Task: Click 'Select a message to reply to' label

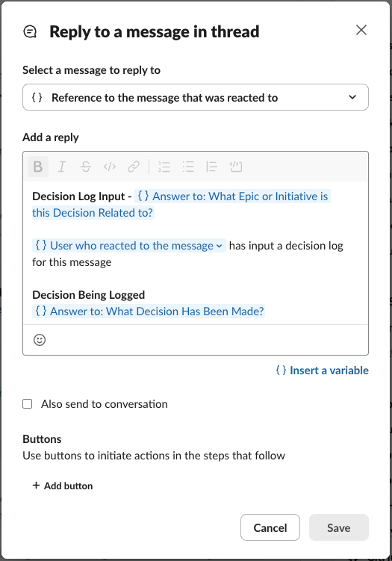Action: [91, 70]
